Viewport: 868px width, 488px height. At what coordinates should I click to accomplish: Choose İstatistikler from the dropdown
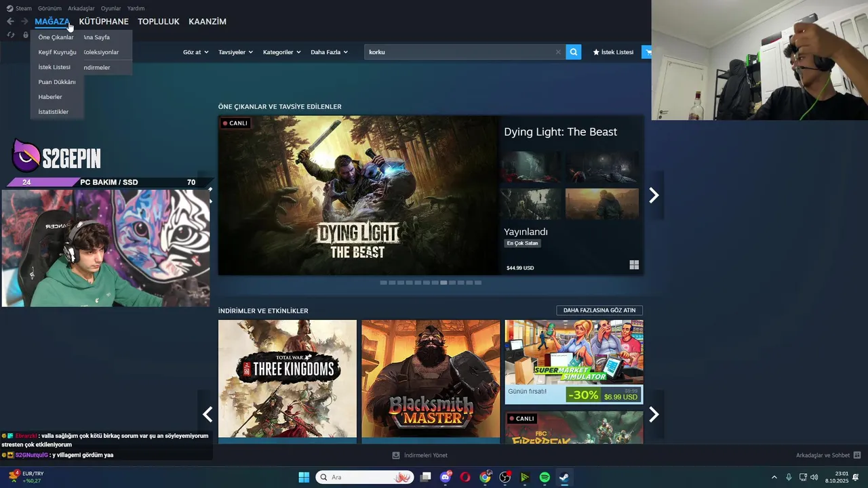54,112
